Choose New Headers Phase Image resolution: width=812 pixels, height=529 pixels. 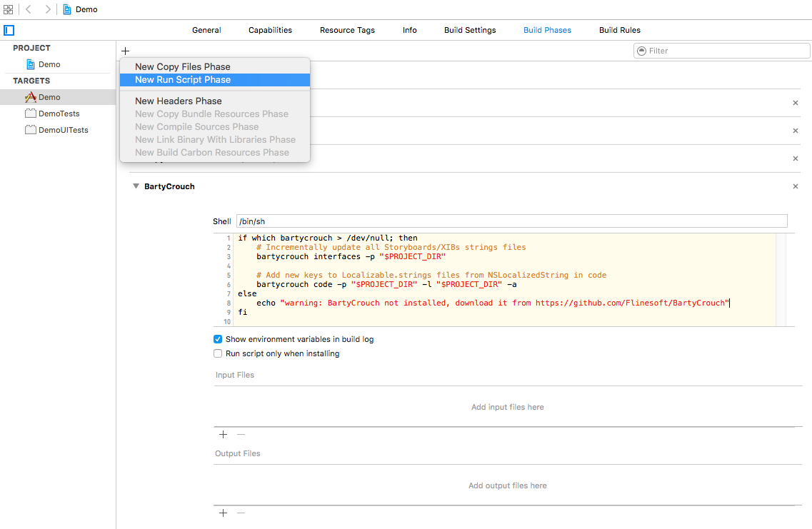coord(215,101)
